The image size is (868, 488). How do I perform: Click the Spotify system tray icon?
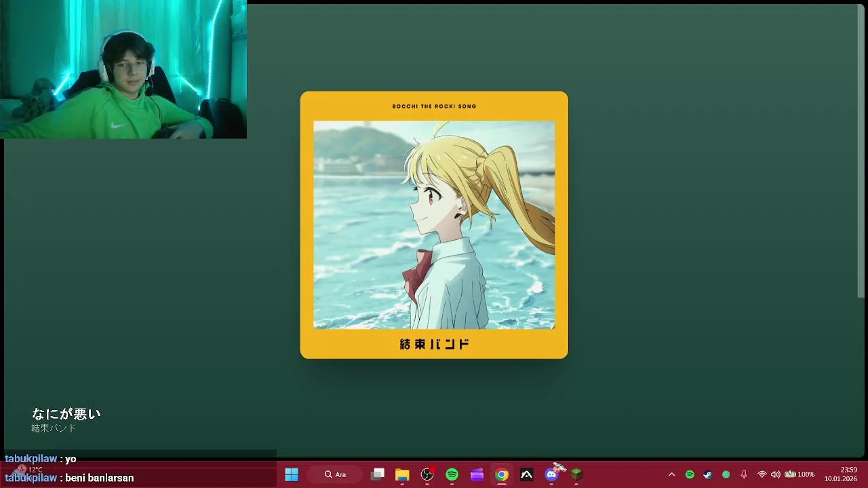click(690, 474)
